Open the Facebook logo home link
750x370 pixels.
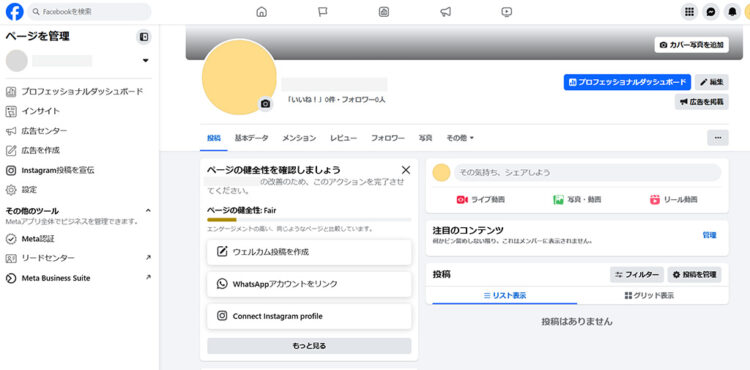14,12
